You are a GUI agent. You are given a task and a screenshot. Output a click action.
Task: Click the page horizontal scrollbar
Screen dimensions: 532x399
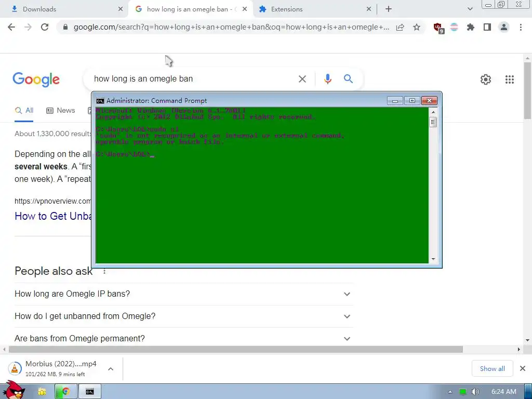[236, 350]
